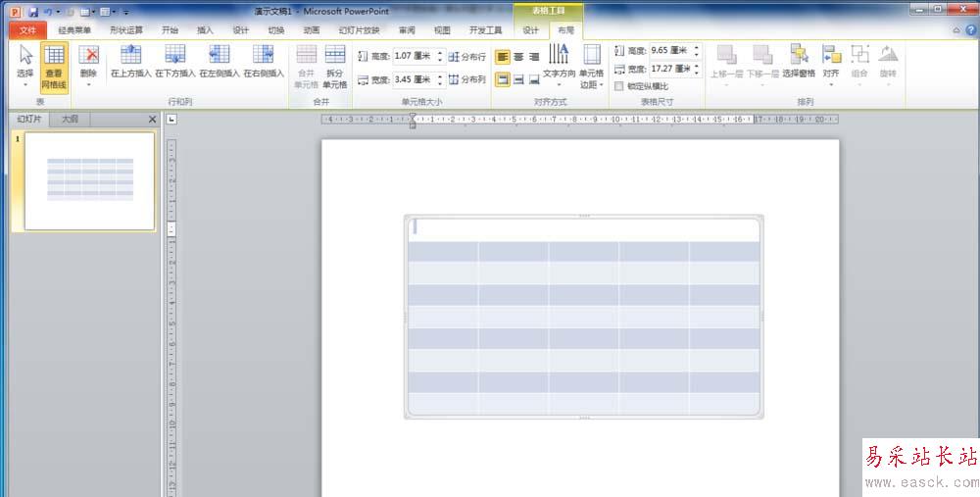Click 下移一层 (Send Backward)

click(x=762, y=66)
